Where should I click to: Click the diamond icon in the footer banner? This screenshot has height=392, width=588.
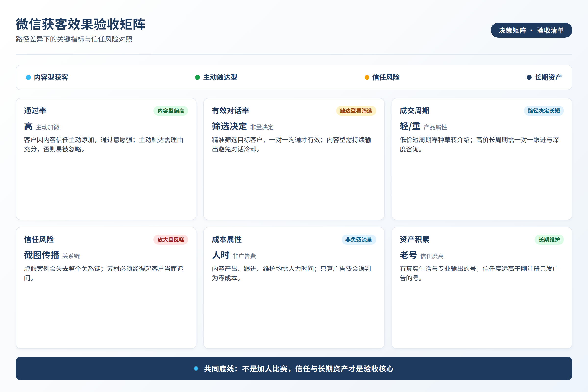[196, 368]
